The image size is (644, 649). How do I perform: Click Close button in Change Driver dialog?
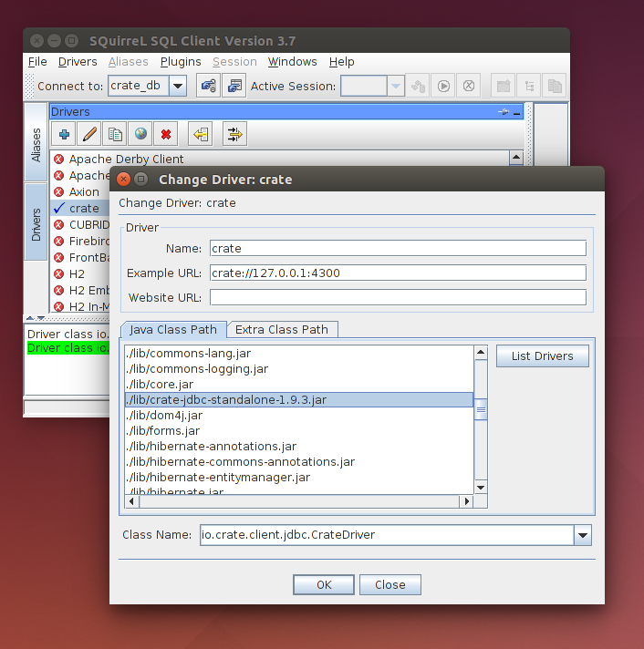pyautogui.click(x=390, y=584)
